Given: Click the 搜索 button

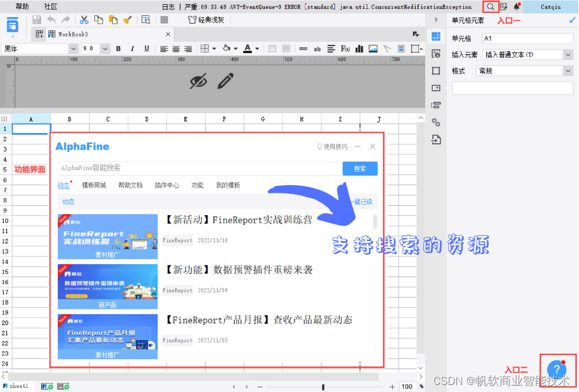Looking at the screenshot, I should [360, 169].
